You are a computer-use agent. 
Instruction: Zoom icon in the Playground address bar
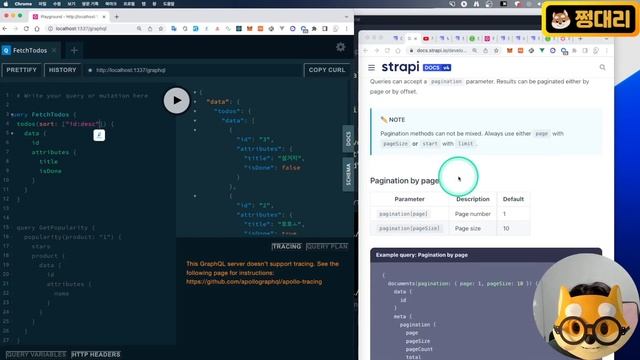click(x=139, y=29)
